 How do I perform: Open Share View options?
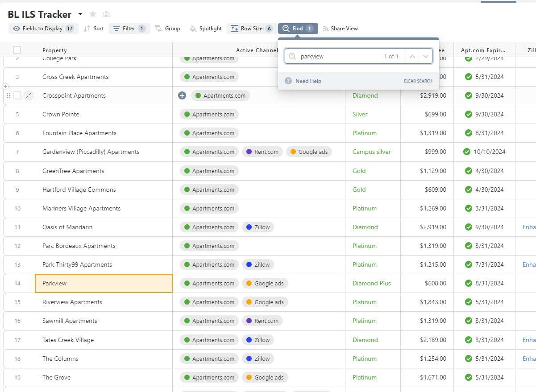(x=340, y=29)
